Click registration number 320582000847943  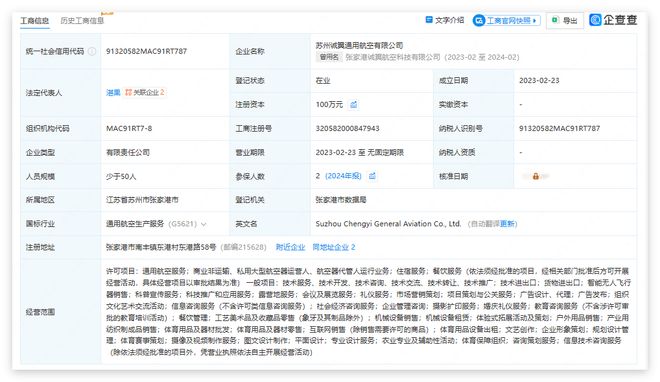click(x=347, y=128)
